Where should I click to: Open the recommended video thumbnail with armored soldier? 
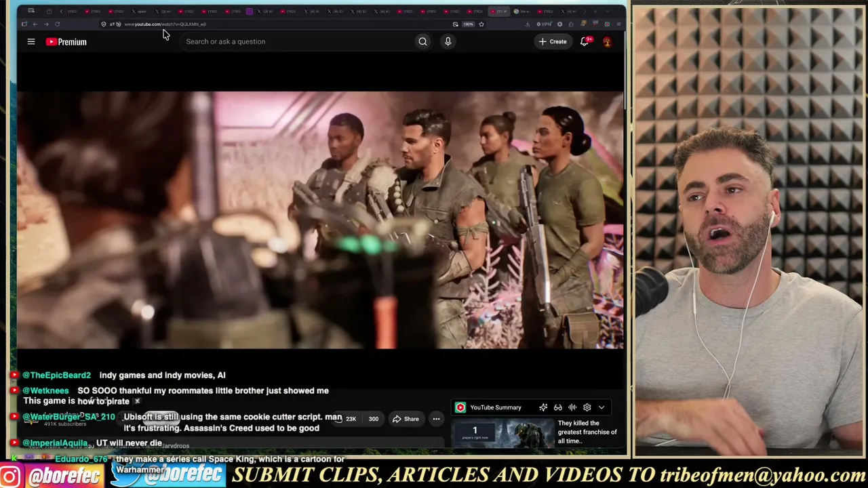pyautogui.click(x=503, y=434)
